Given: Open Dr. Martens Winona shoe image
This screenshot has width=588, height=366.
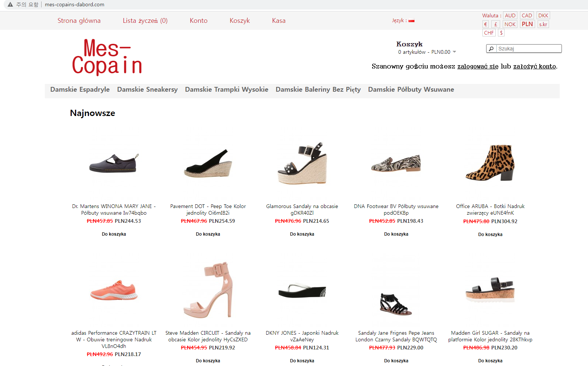Looking at the screenshot, I should (x=114, y=164).
